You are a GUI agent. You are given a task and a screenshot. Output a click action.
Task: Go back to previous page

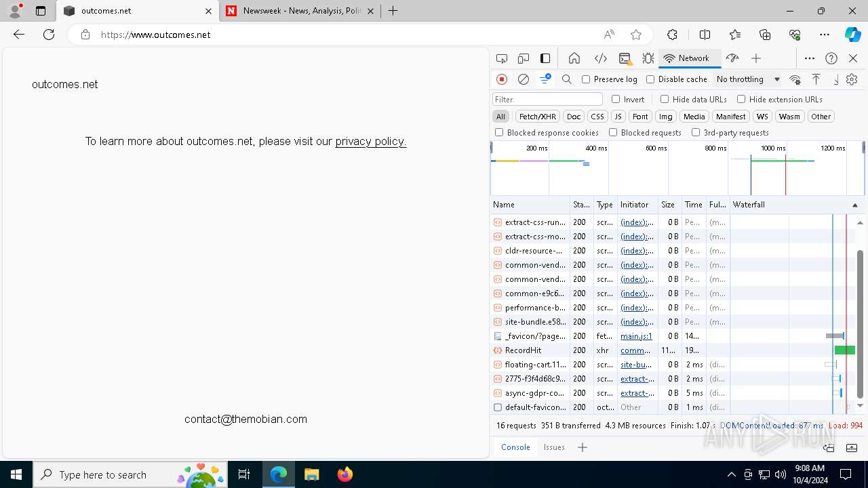point(19,35)
